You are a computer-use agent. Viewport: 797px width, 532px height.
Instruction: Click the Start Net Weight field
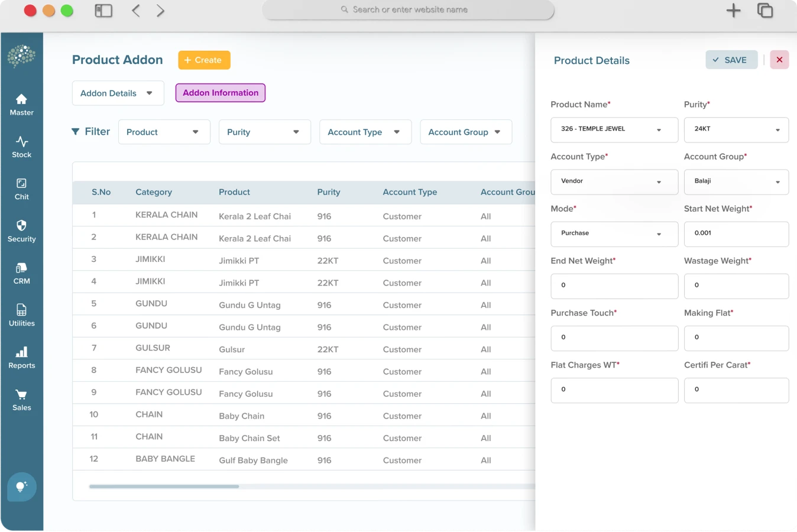(x=736, y=233)
